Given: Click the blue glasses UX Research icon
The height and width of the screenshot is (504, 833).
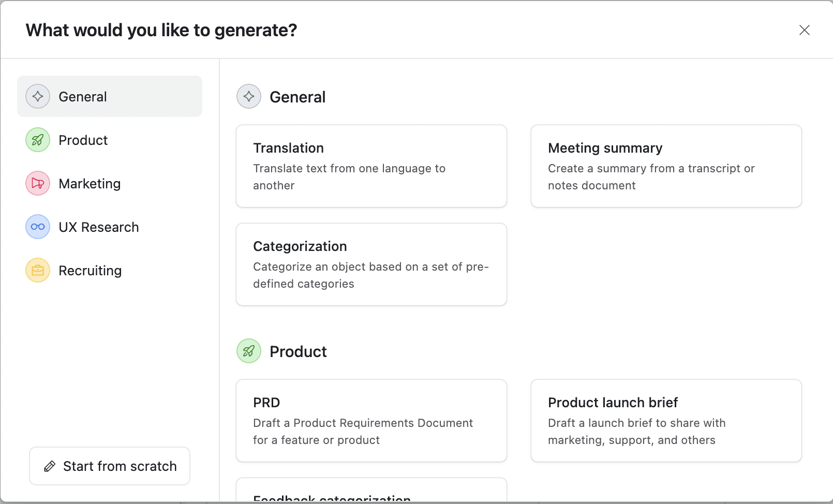Looking at the screenshot, I should 38,227.
